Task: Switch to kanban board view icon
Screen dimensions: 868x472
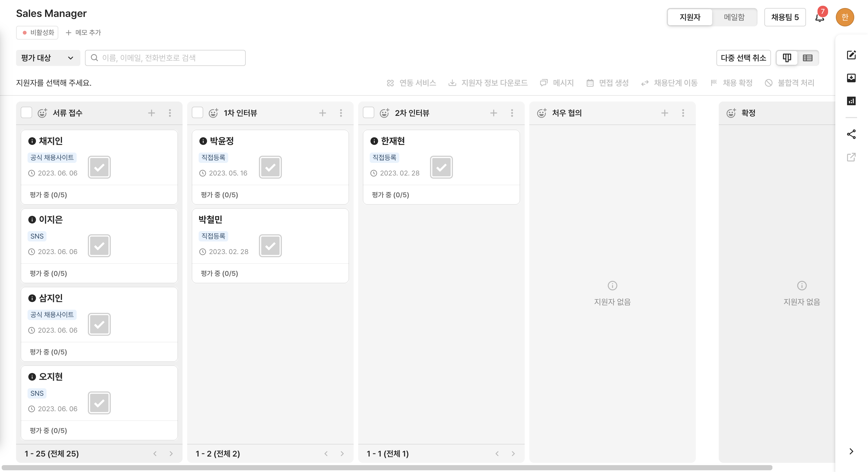Action: point(787,58)
